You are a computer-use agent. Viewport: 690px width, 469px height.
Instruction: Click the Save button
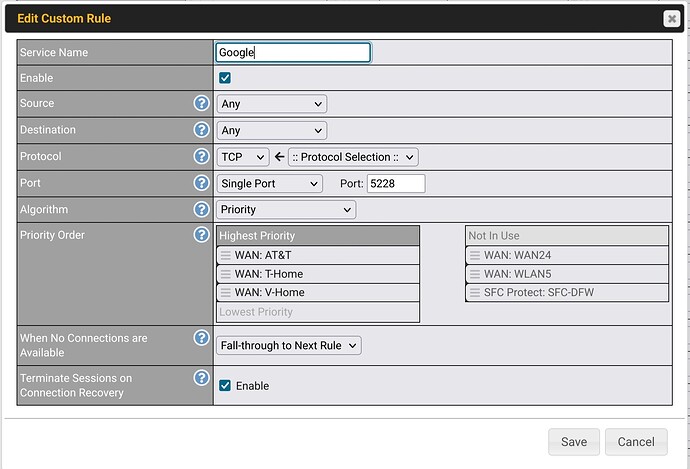click(574, 442)
